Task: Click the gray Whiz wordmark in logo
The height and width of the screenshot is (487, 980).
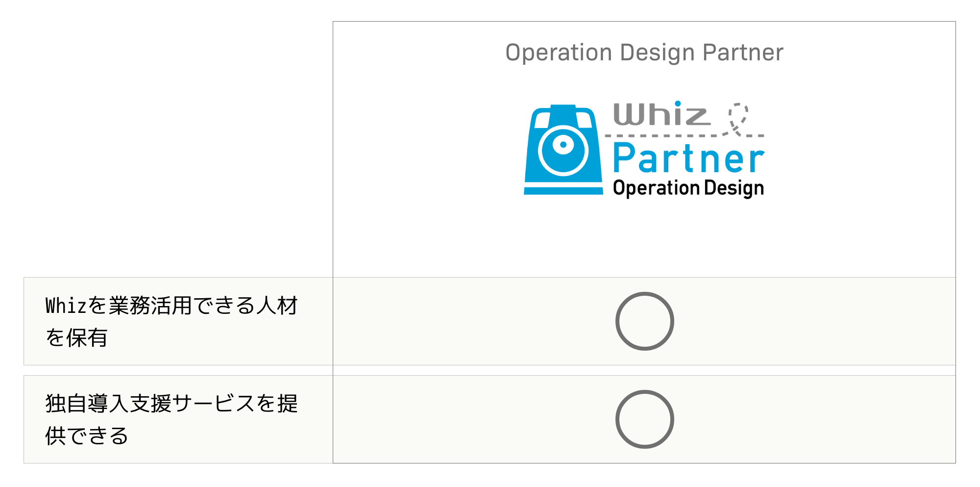Action: pos(661,114)
